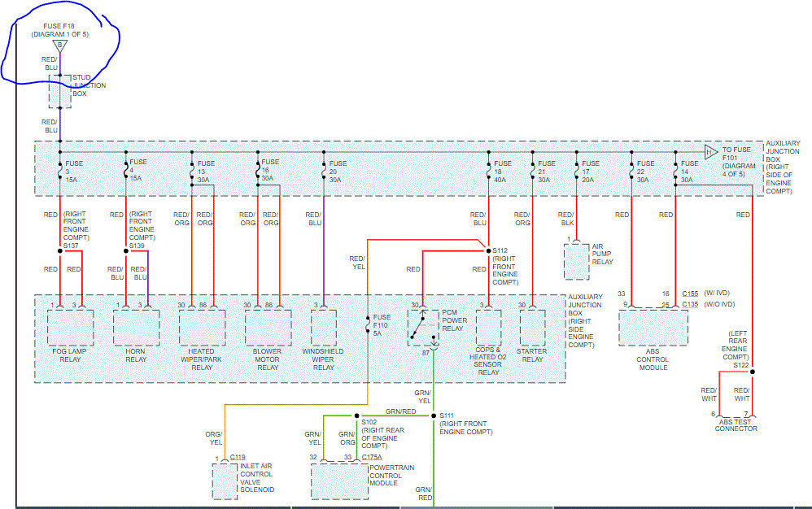Click the "COPS & HEATED O2 SENSOR RELAY" label
Image resolution: width=812 pixels, height=509 pixels.
point(488,361)
